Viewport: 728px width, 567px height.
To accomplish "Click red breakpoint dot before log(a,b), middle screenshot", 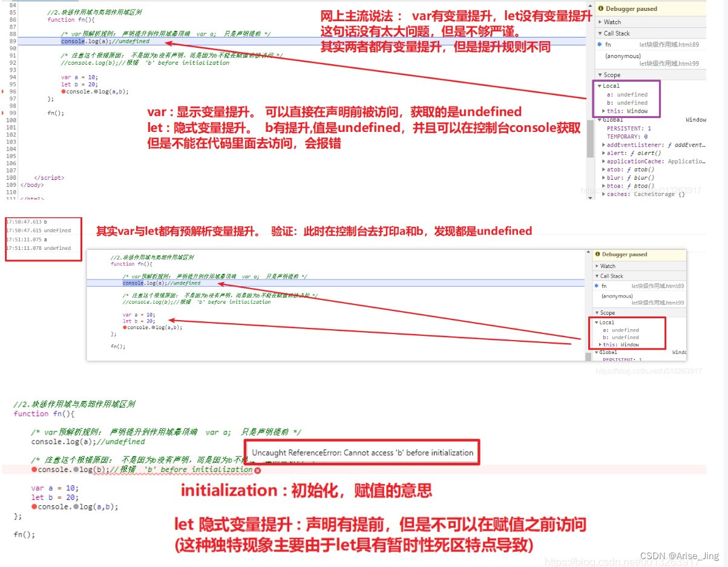I will click(125, 327).
